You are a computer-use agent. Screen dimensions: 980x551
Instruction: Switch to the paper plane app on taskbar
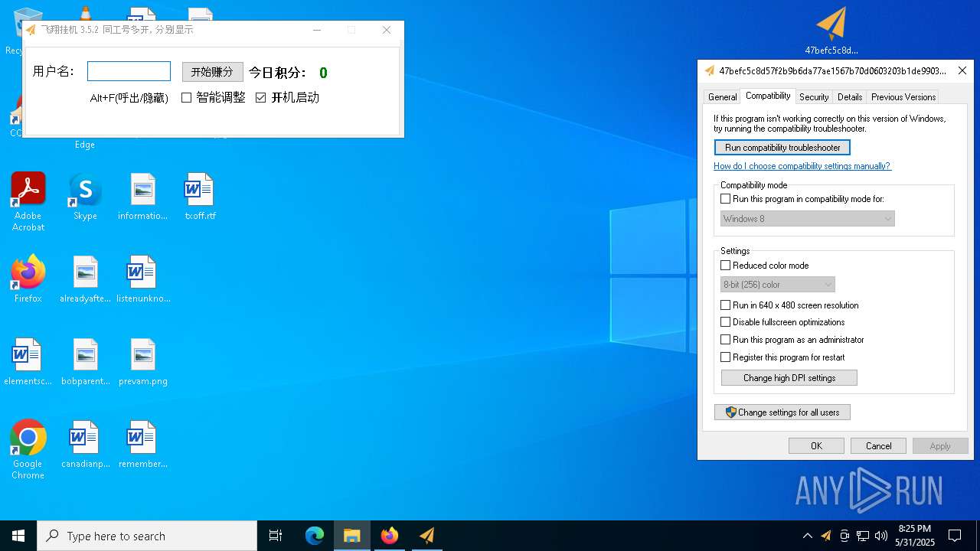(x=427, y=536)
